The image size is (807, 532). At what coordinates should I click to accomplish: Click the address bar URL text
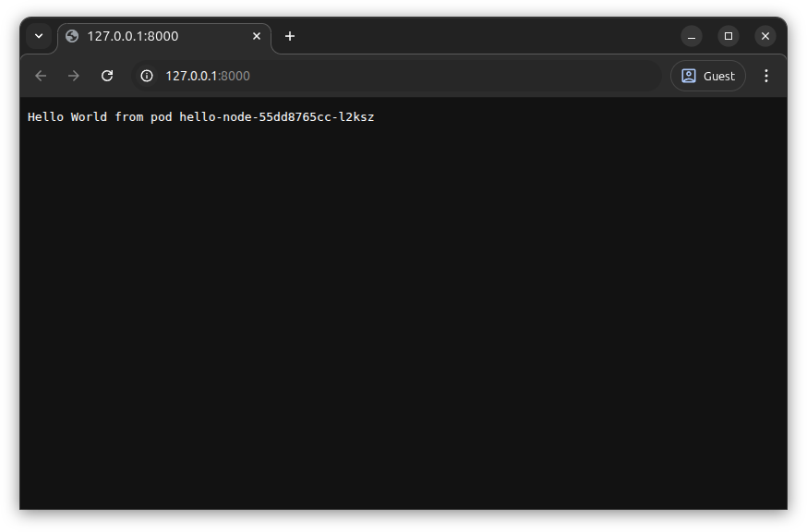coord(192,76)
